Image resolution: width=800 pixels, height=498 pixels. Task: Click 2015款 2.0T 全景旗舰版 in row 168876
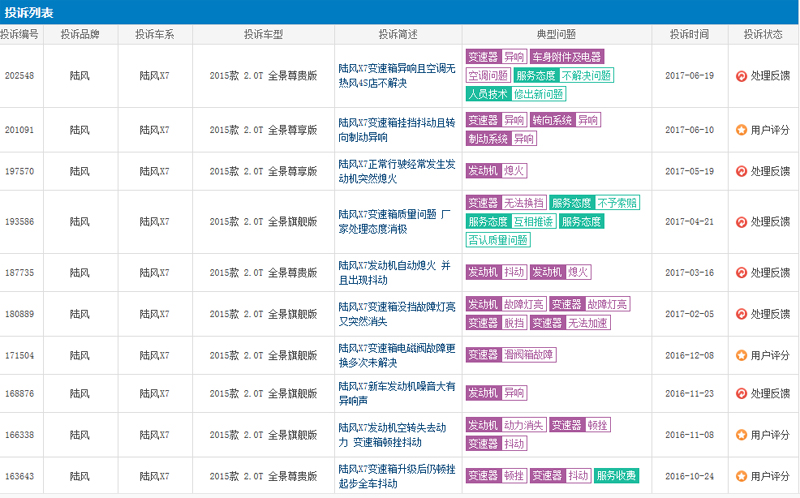[x=263, y=394]
